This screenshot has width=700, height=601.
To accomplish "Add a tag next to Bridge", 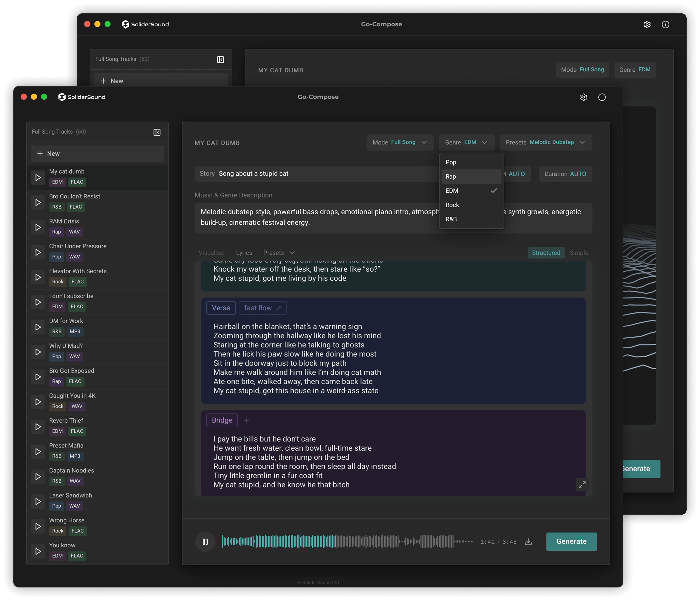I will click(x=247, y=421).
